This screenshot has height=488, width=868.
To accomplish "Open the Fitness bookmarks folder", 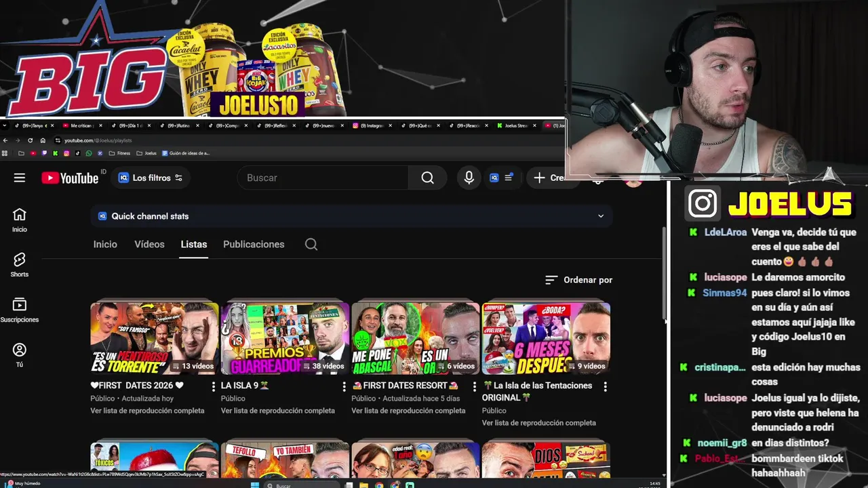I will point(119,153).
